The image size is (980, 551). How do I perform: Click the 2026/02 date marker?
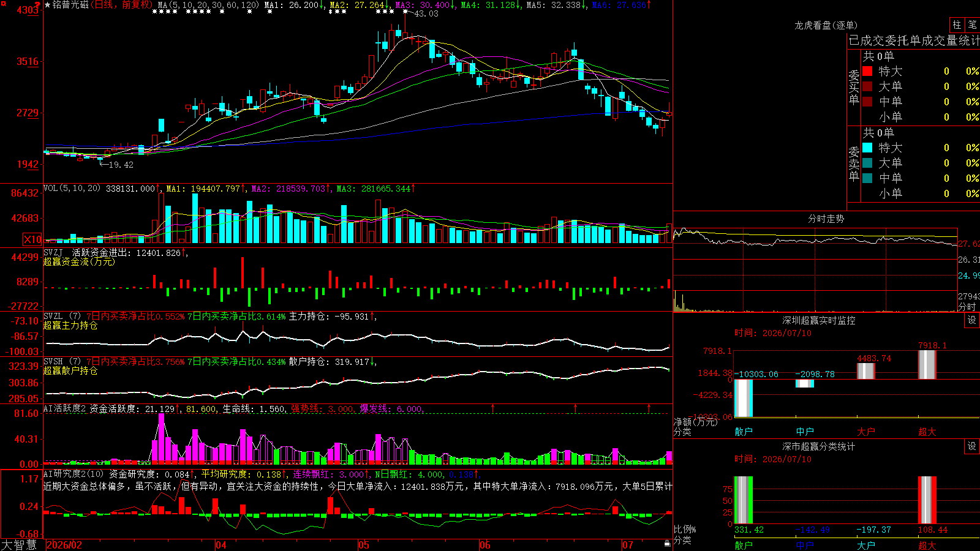pyautogui.click(x=64, y=545)
